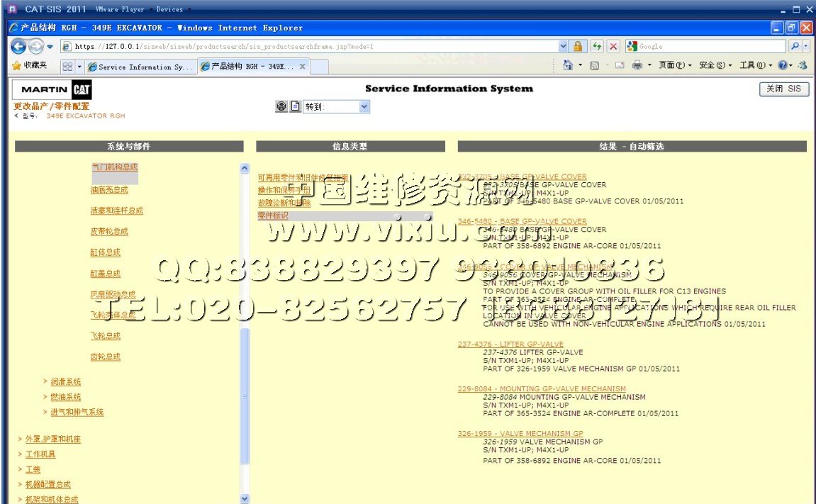Click the IE back navigation button
The height and width of the screenshot is (504, 816).
18,47
